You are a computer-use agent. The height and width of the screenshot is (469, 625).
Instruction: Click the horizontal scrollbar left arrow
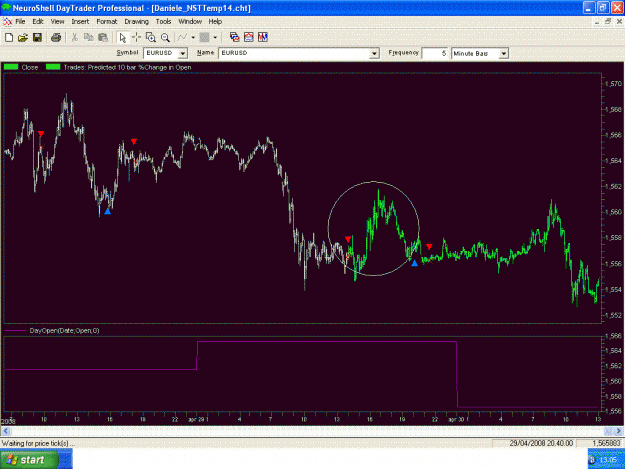tap(6, 431)
